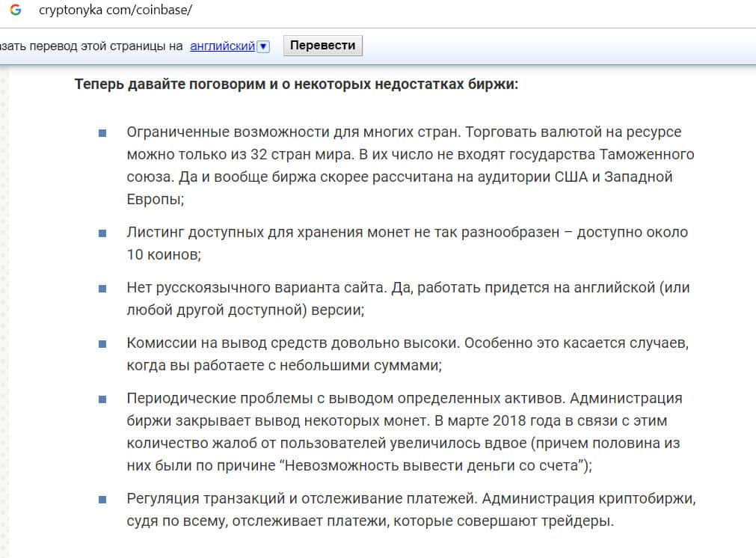The width and height of the screenshot is (756, 558).
Task: Click the bullet before "Регуляция транзакций"
Action: pyautogui.click(x=102, y=499)
